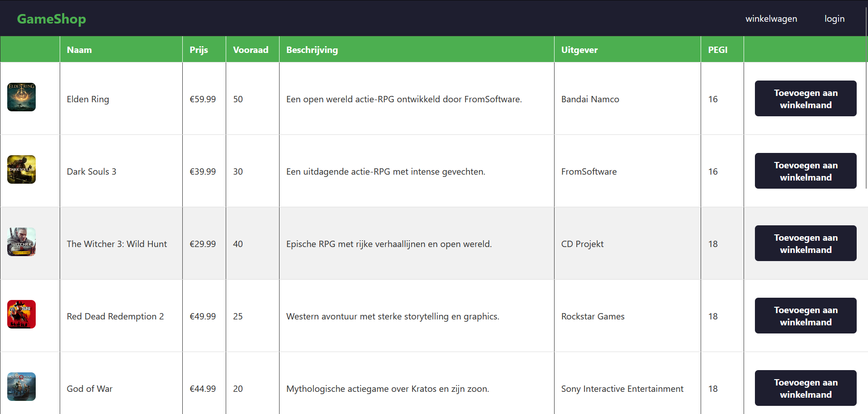The image size is (868, 414).
Task: Click the Red Dead Redemption 2 name
Action: (x=115, y=316)
